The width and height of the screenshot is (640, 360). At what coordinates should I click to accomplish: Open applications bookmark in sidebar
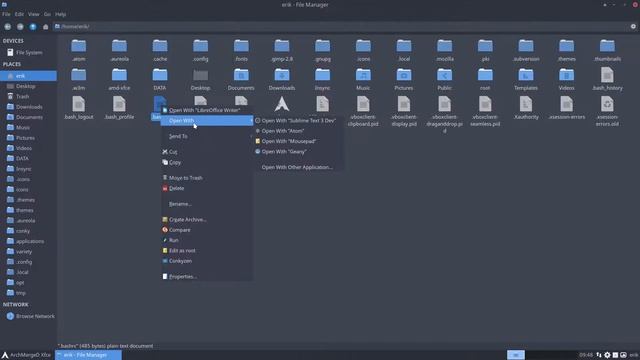[29, 241]
